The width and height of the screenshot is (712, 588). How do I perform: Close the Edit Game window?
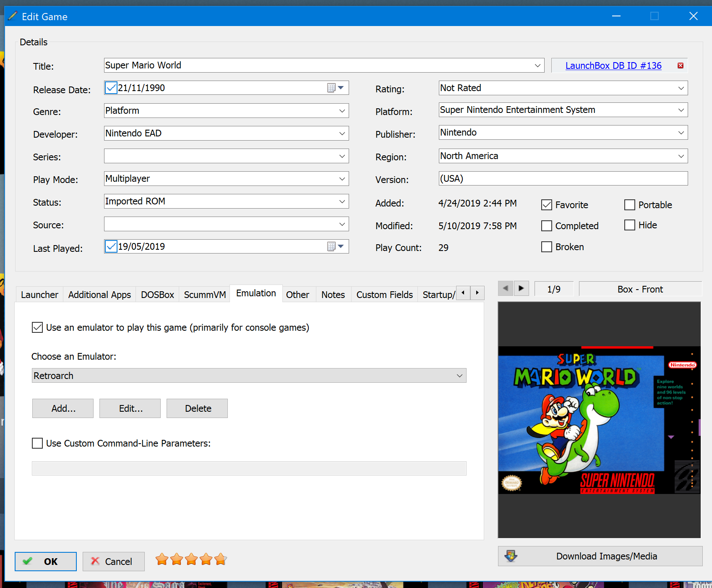tap(693, 16)
